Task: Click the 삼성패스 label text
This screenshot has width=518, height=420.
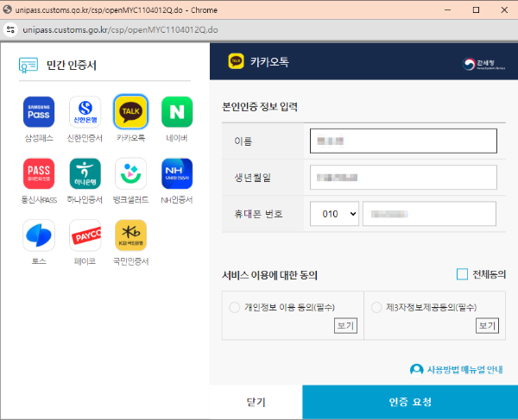Action: tap(39, 138)
